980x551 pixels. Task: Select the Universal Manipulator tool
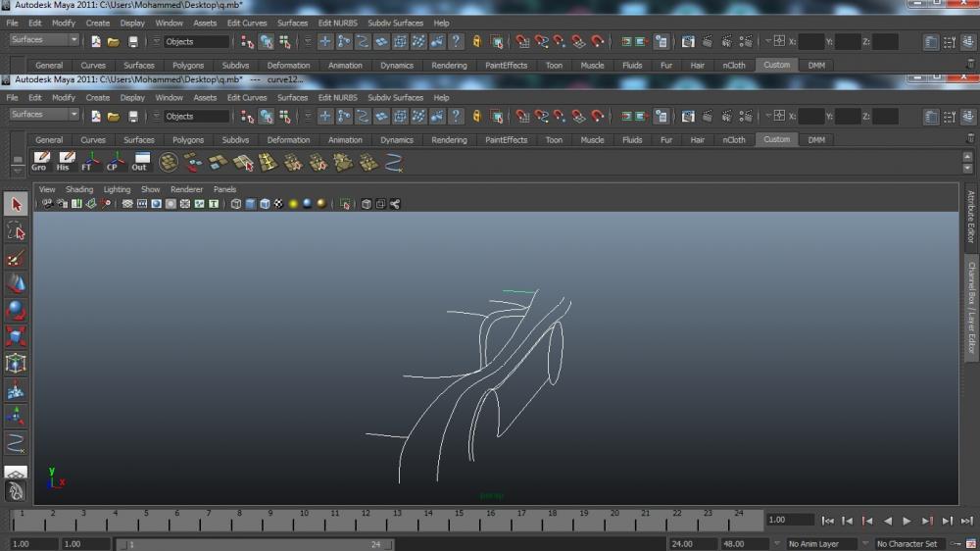click(x=16, y=364)
